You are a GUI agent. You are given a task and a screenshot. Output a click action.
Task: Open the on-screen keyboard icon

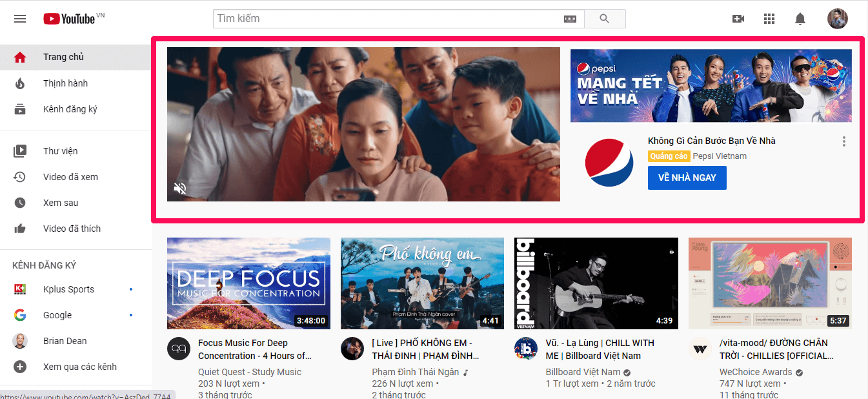point(570,19)
